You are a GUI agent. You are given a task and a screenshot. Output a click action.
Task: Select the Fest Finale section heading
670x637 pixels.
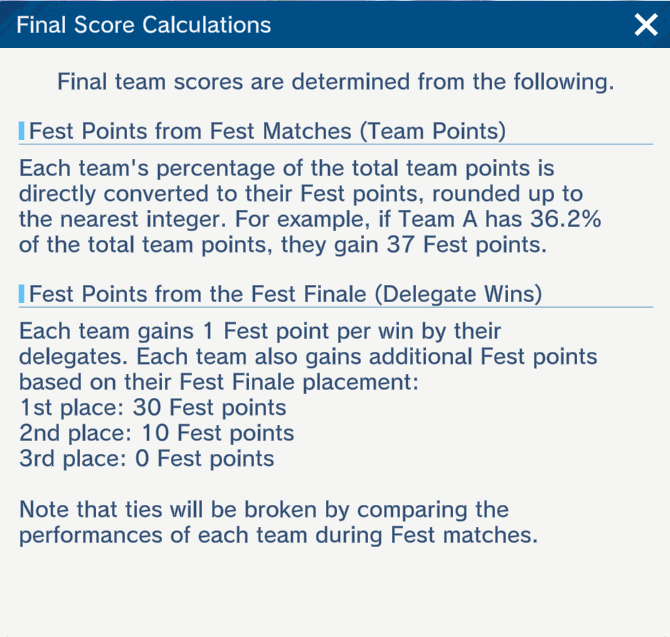285,294
